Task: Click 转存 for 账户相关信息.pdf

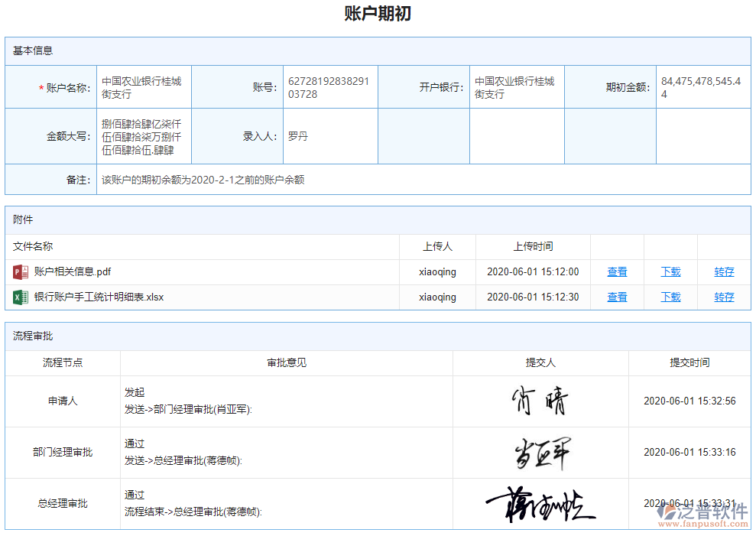Action: (x=723, y=271)
